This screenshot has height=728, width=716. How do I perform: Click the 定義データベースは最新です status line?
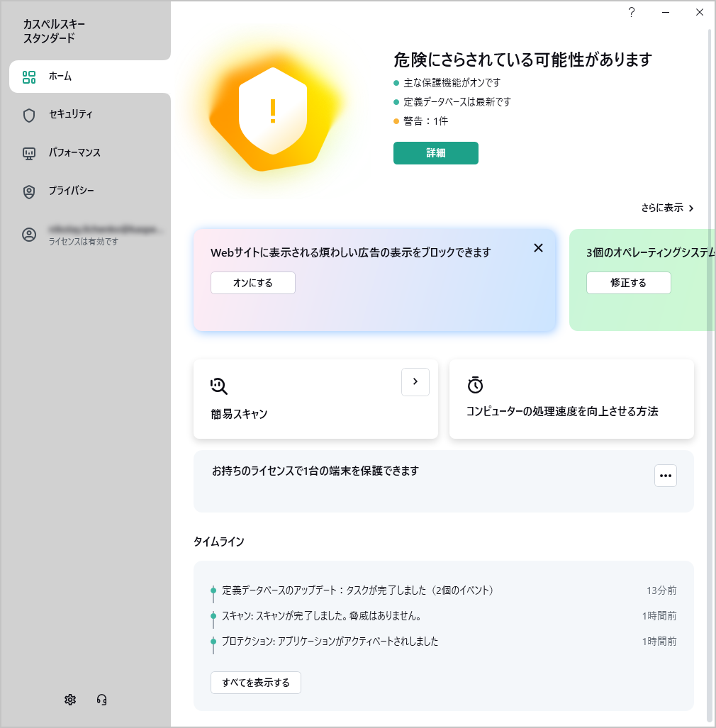point(452,101)
